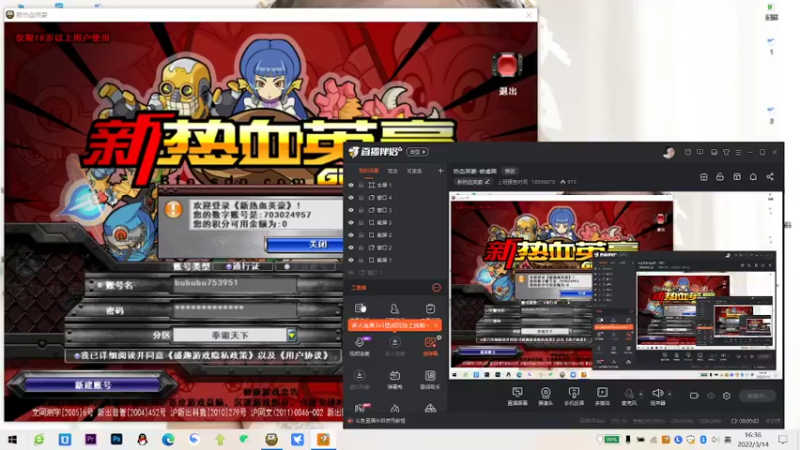Add a 摄像头 camera source
This screenshot has width=800, height=450.
coord(545,395)
